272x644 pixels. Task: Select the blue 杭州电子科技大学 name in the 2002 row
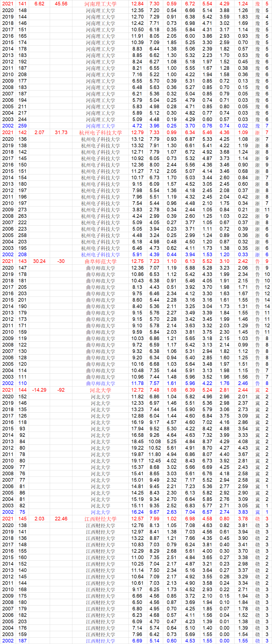[x=100, y=255]
